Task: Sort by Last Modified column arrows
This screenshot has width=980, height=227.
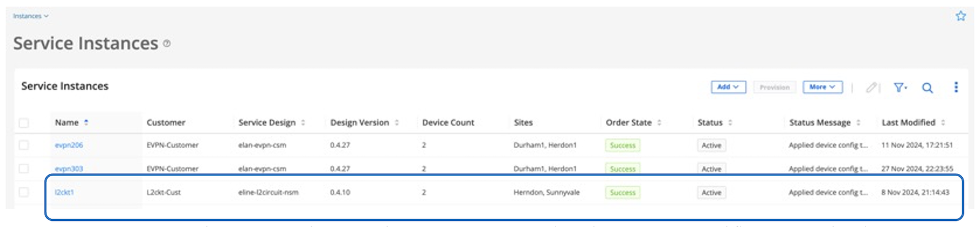Action: click(x=943, y=122)
